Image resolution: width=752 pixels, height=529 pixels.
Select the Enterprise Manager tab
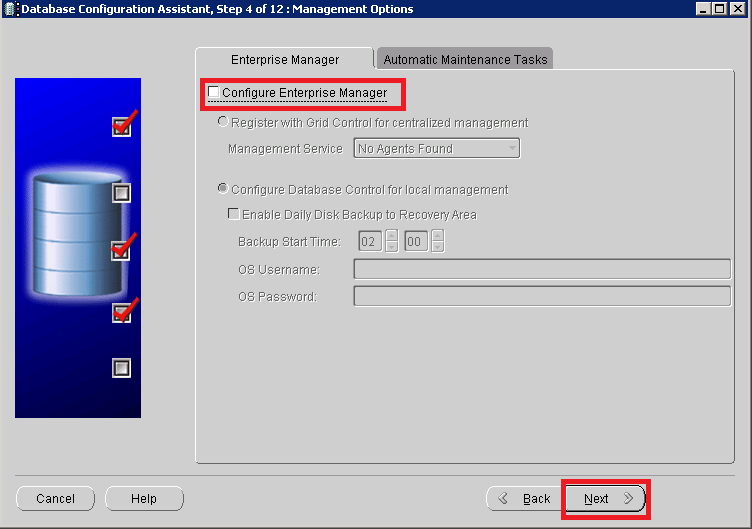tap(285, 59)
